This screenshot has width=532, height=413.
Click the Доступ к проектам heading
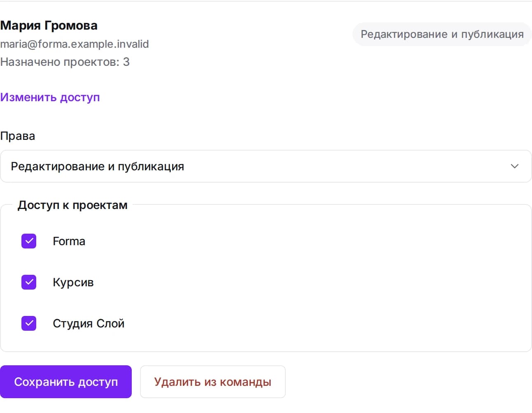72,205
